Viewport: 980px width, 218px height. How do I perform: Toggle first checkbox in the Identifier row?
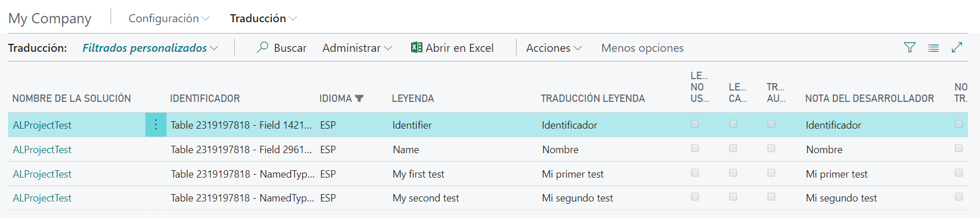695,124
